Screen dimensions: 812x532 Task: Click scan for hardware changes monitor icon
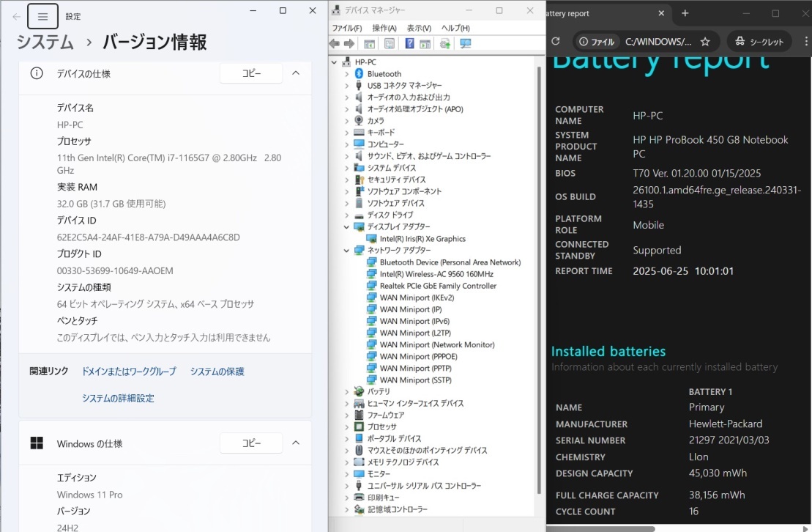point(466,43)
